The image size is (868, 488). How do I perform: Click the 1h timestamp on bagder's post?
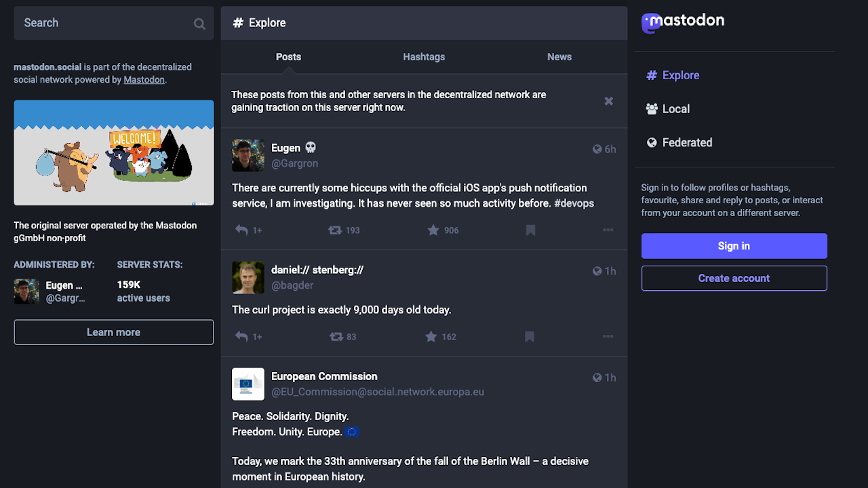click(610, 271)
